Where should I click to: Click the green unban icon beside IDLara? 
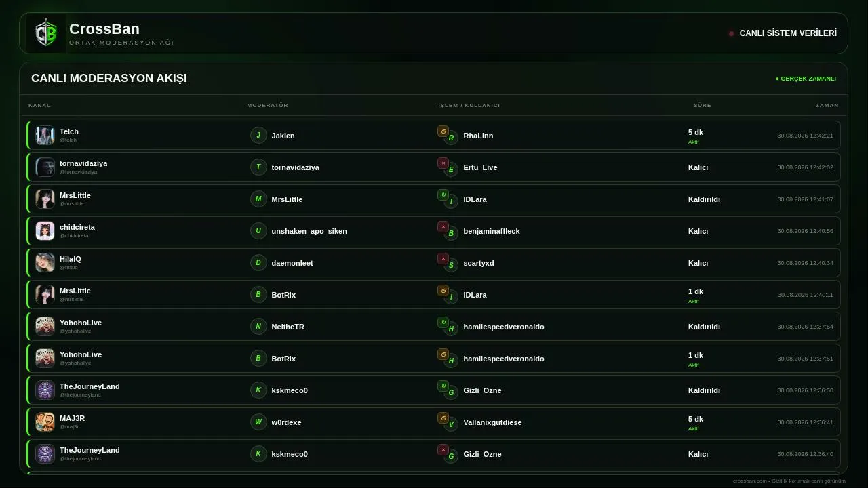coord(443,195)
